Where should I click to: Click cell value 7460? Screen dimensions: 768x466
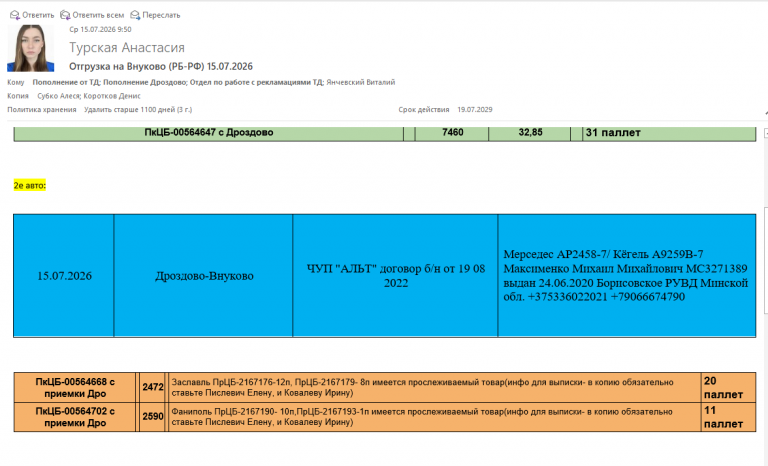pyautogui.click(x=452, y=133)
